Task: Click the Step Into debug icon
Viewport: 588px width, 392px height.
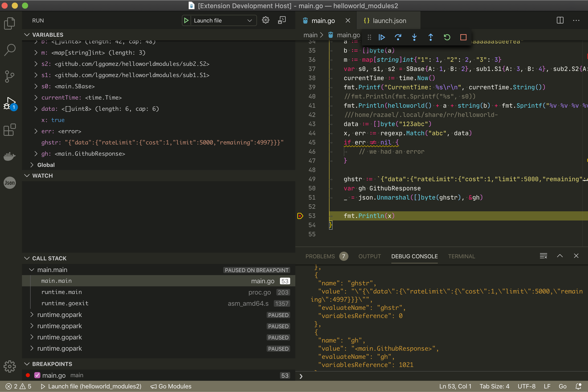Action: 414,37
